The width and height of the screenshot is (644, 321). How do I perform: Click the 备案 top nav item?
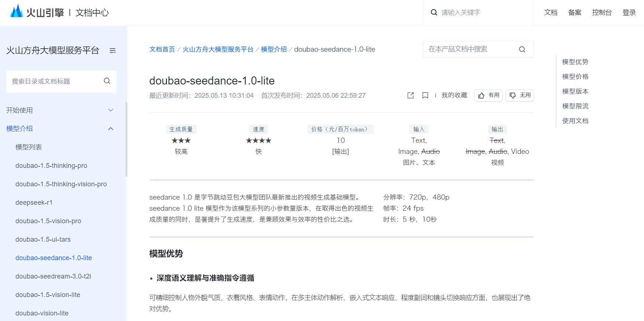(575, 12)
